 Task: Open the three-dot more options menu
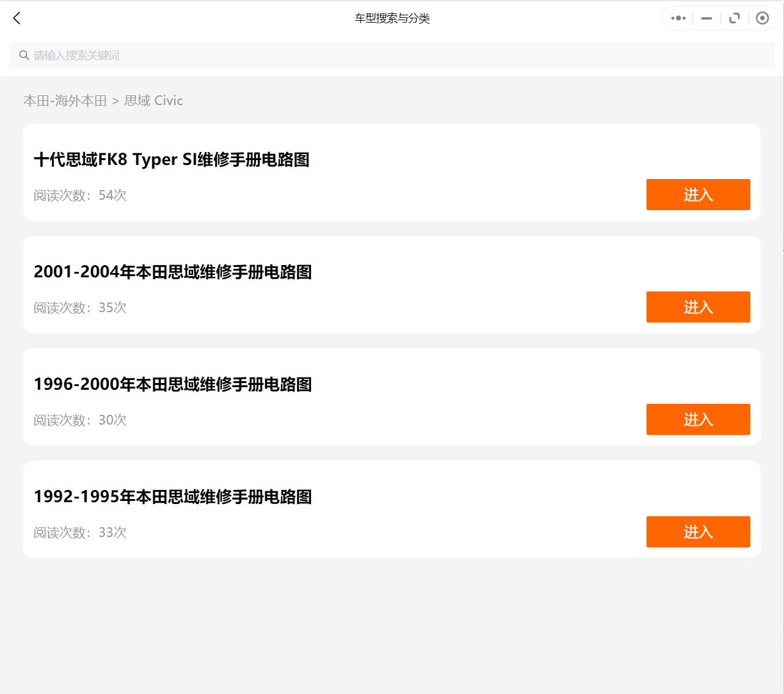(x=678, y=18)
